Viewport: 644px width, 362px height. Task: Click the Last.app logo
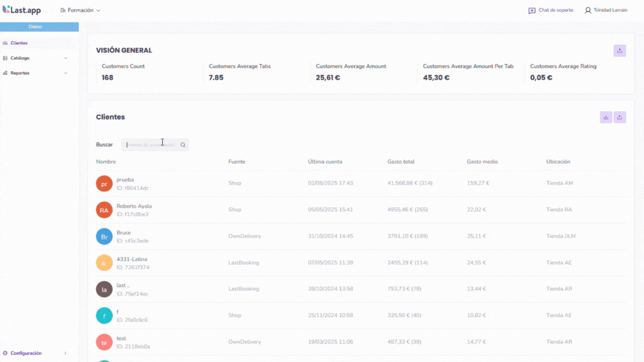point(22,10)
